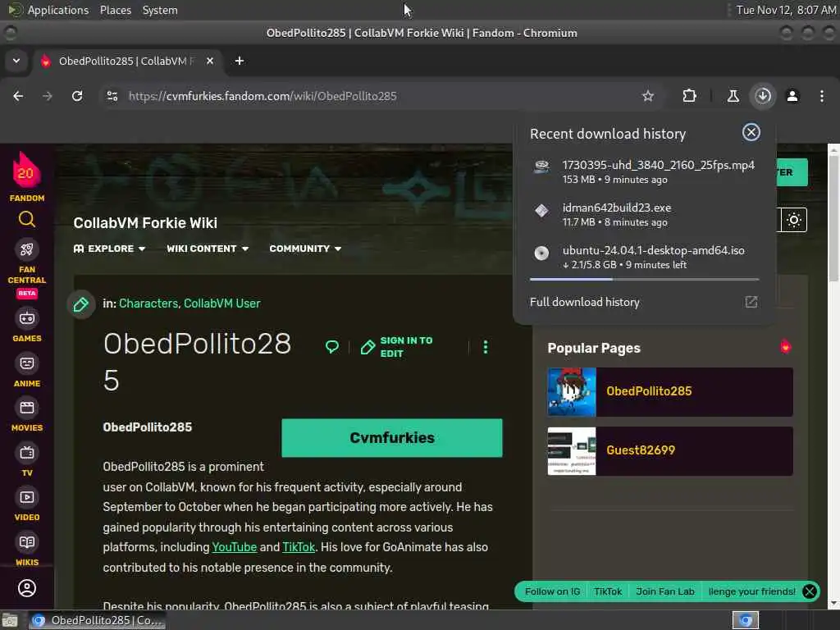This screenshot has height=630, width=840.
Task: Open Full download history external link icon
Action: tap(751, 302)
